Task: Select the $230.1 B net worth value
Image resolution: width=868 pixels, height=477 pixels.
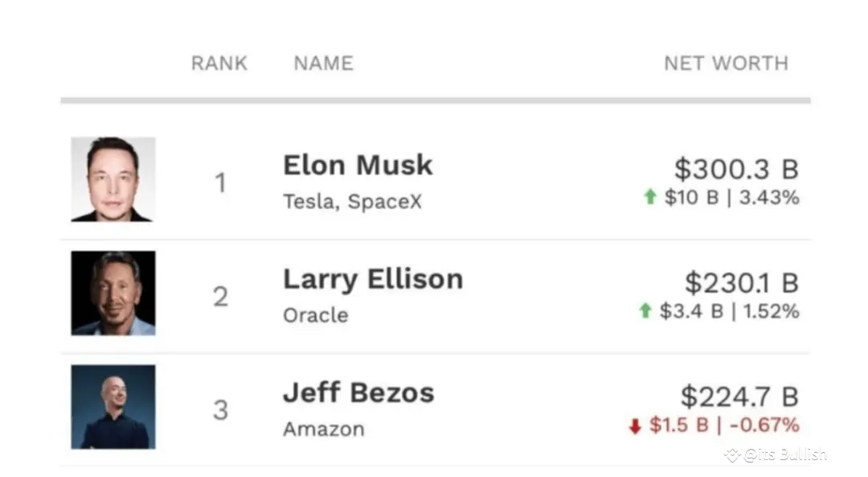Action: click(741, 283)
